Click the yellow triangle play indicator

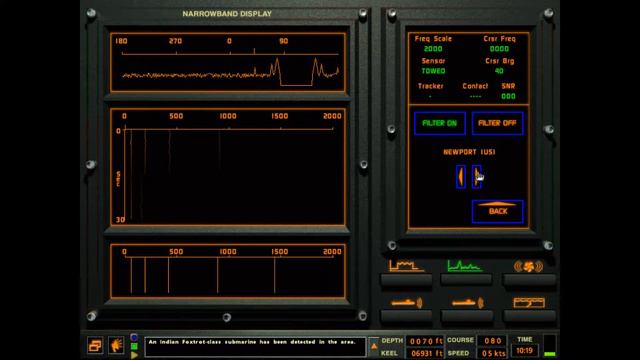point(134,355)
